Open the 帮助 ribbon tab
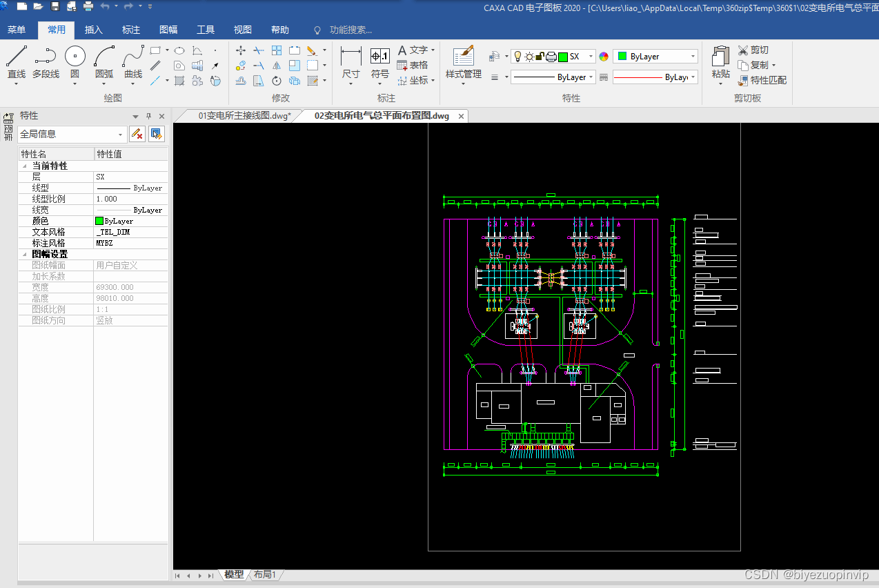This screenshot has height=588, width=879. 280,30
